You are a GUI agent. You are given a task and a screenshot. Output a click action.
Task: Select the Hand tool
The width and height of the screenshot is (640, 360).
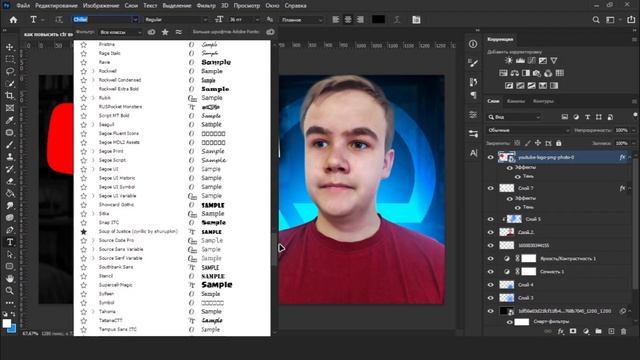9,278
